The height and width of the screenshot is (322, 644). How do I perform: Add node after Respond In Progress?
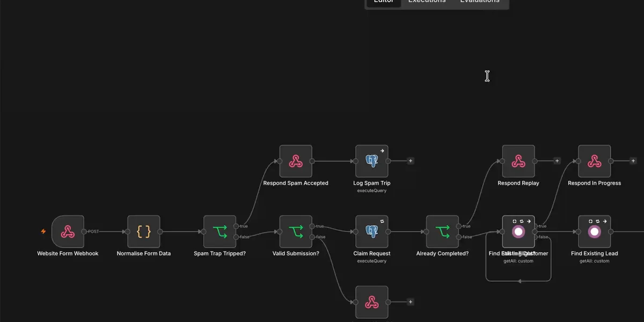633,160
